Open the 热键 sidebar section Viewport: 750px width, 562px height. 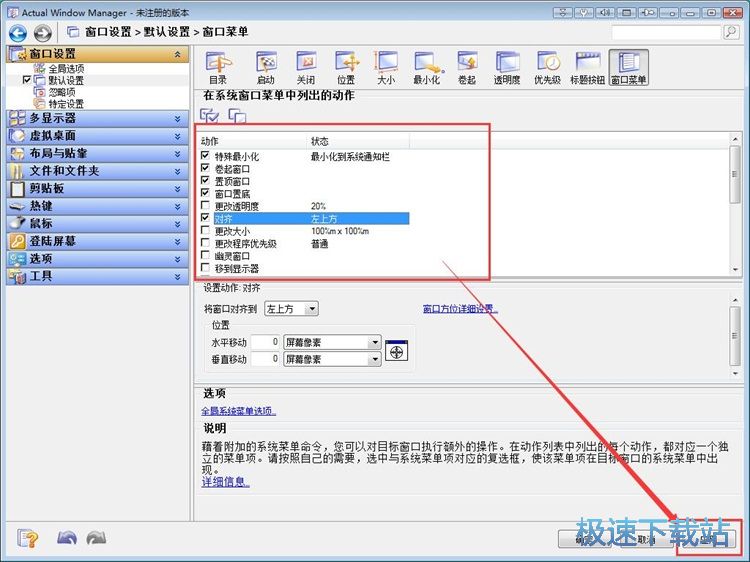click(98, 206)
